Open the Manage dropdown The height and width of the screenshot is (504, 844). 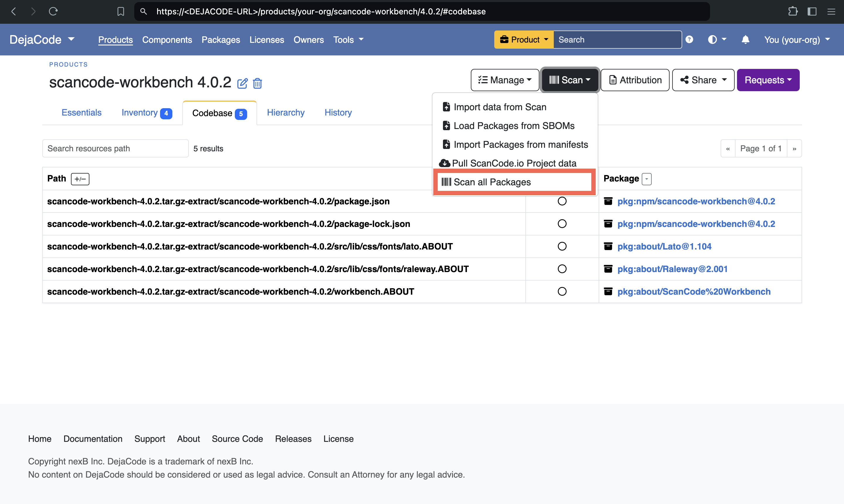(x=505, y=80)
